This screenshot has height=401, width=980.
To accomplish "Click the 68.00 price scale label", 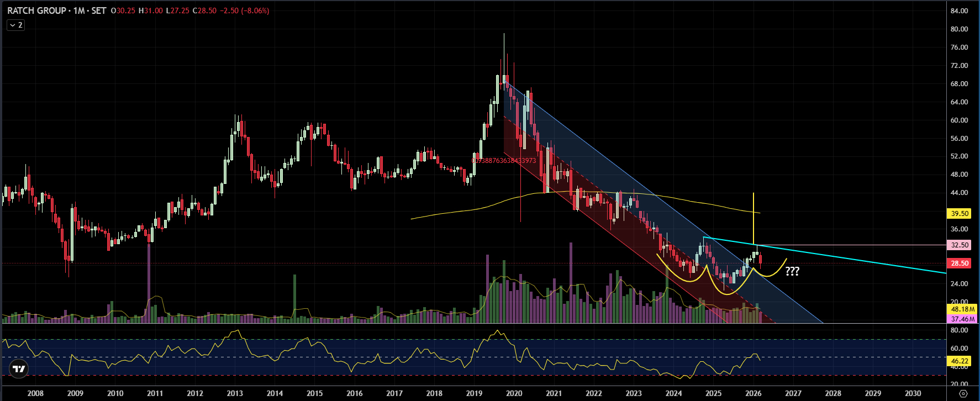I will coord(959,84).
